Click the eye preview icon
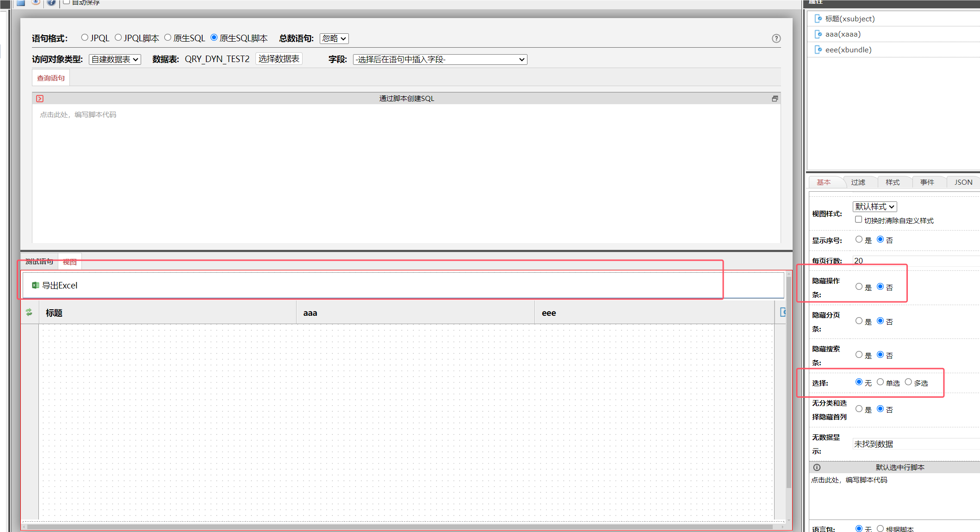This screenshot has height=532, width=980. [36, 2]
